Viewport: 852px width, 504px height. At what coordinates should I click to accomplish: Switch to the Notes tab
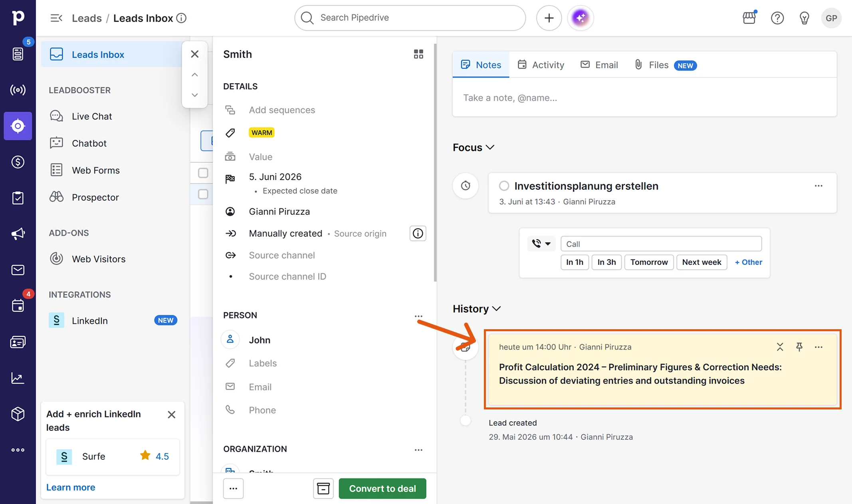(481, 65)
